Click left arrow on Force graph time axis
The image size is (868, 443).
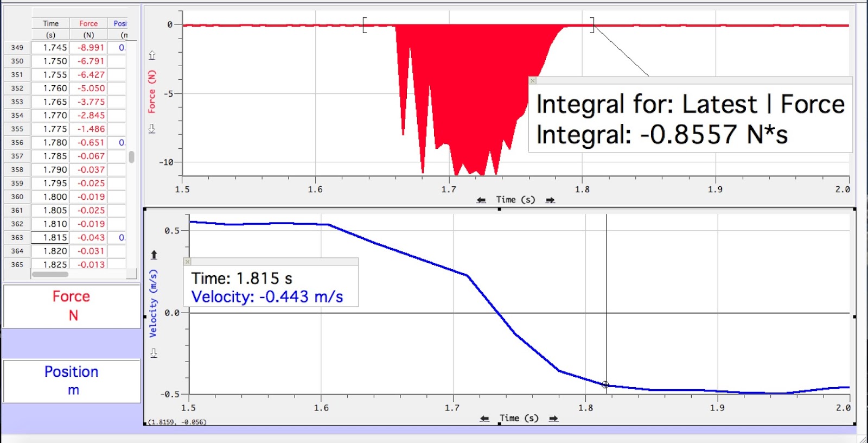481,200
